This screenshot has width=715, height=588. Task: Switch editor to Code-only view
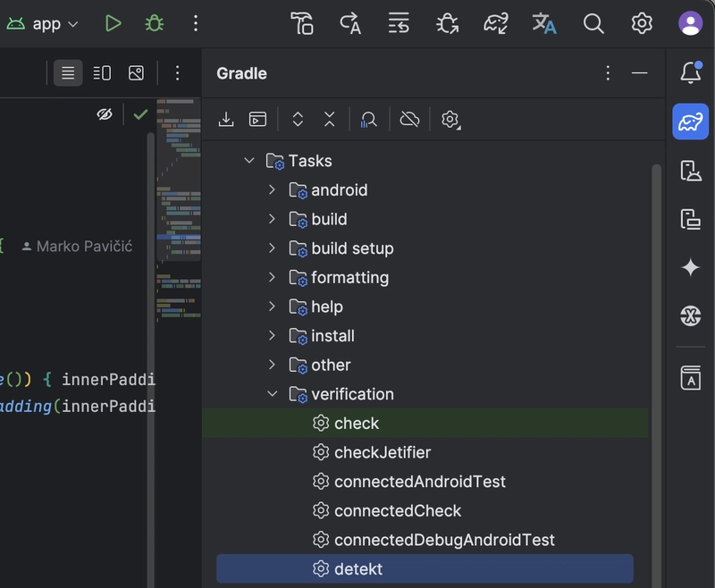coord(68,73)
